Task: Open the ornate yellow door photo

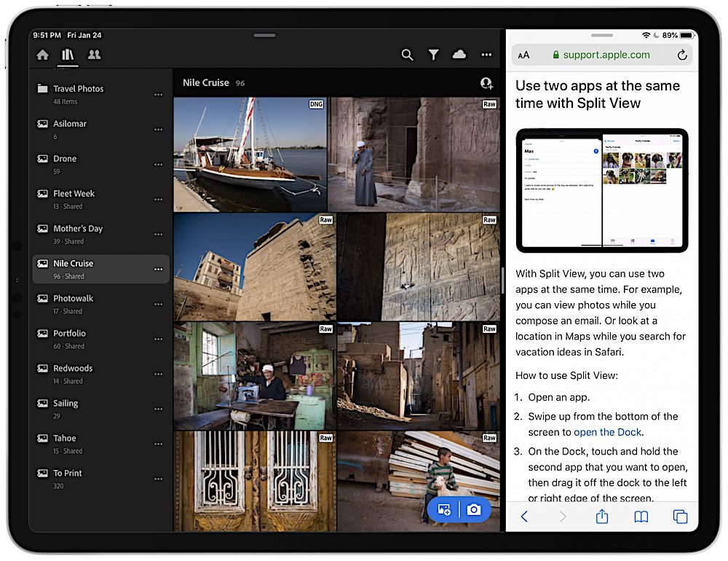Action: click(x=254, y=482)
